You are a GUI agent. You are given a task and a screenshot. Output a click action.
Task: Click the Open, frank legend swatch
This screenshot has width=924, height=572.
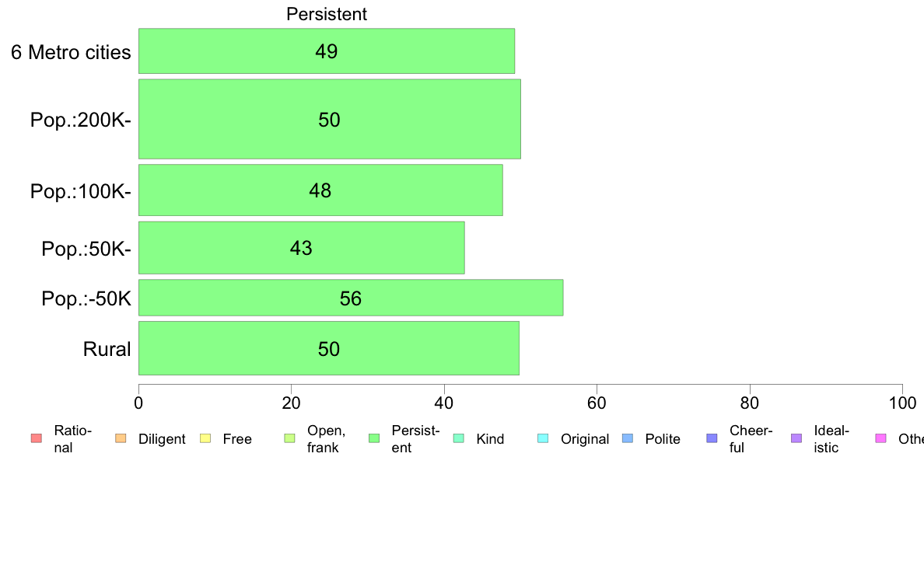point(289,438)
